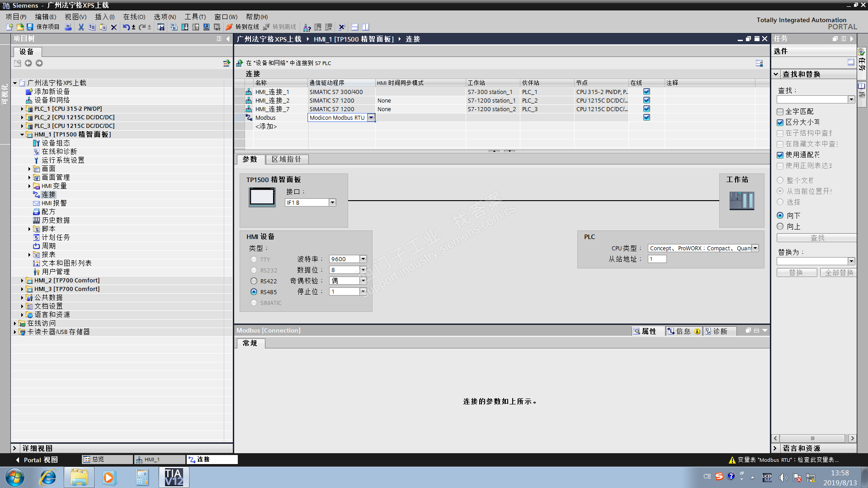Click the Find (查找) button

pyautogui.click(x=816, y=238)
